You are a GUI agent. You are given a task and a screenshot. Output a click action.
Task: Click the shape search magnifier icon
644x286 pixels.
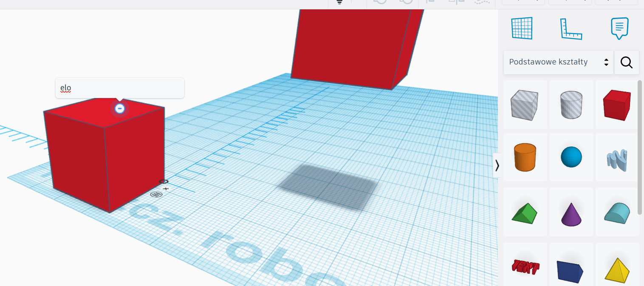627,62
